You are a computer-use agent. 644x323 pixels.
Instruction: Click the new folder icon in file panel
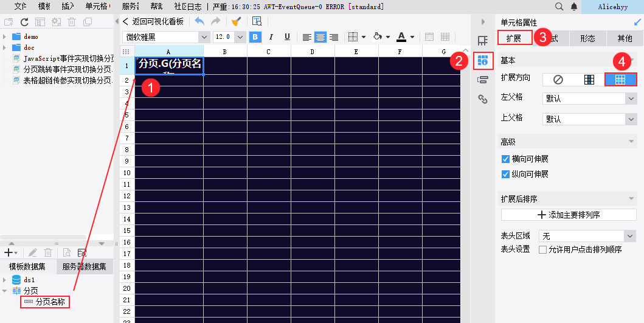(x=9, y=22)
